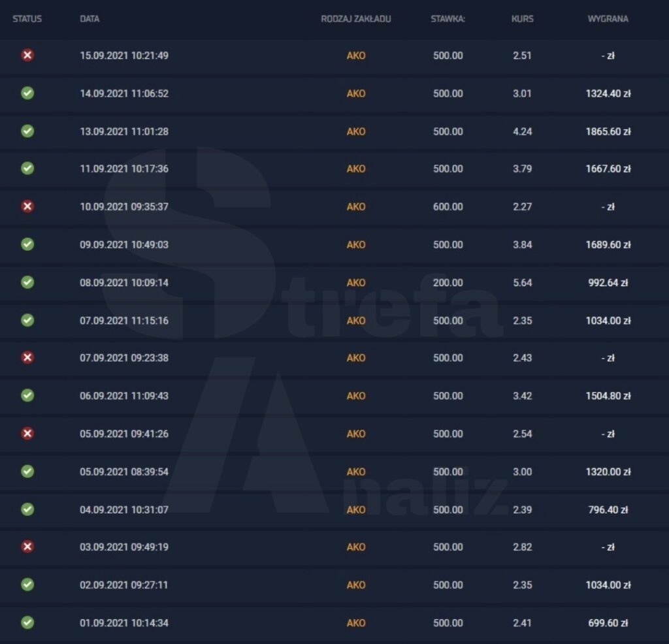Click winnings 1667.60 zł
Image resolution: width=669 pixels, height=644 pixels.
(608, 169)
